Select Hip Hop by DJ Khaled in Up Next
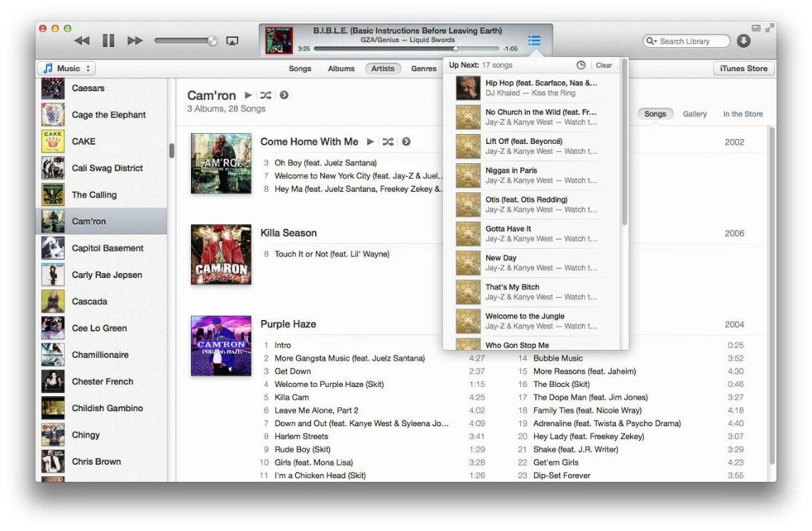Viewport: 812px width, 531px height. (x=533, y=88)
